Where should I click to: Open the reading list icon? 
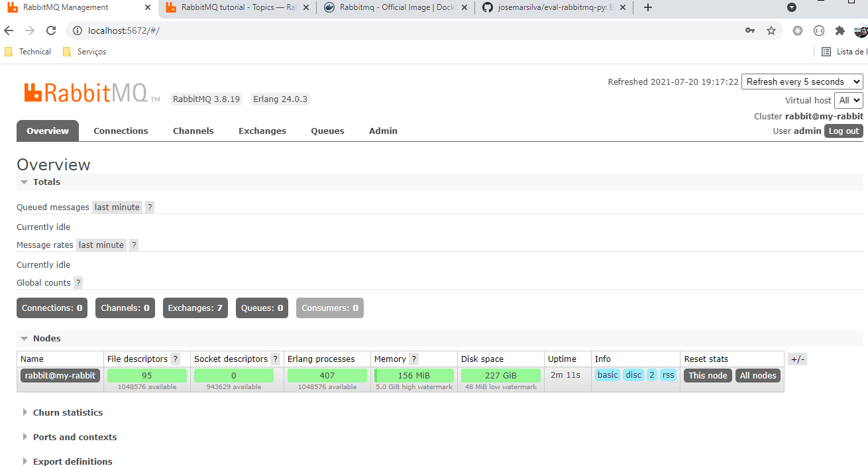tap(826, 52)
